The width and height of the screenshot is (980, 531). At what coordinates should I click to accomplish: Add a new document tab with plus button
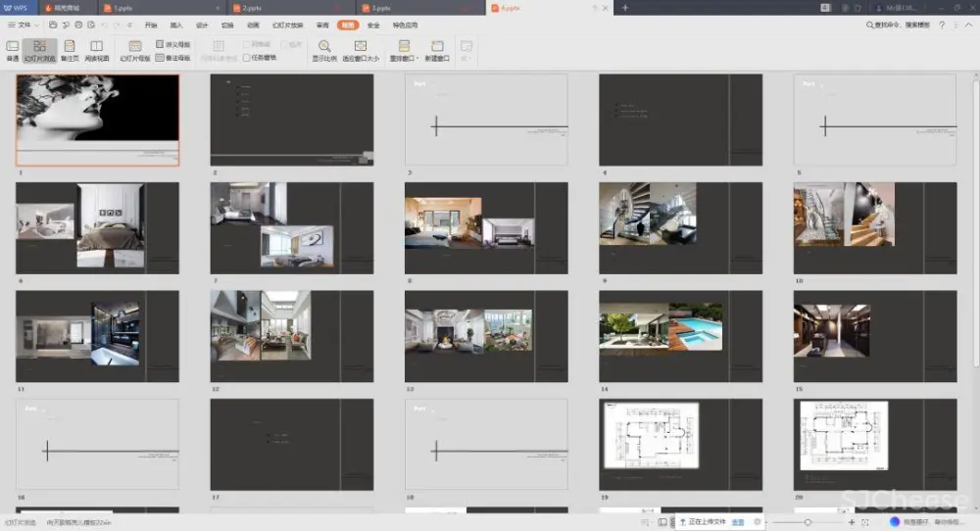[x=625, y=8]
